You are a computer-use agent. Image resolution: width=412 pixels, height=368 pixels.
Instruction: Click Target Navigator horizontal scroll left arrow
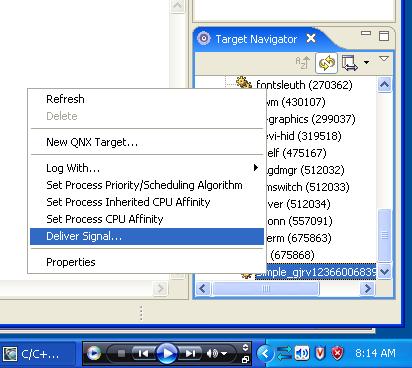coord(203,288)
